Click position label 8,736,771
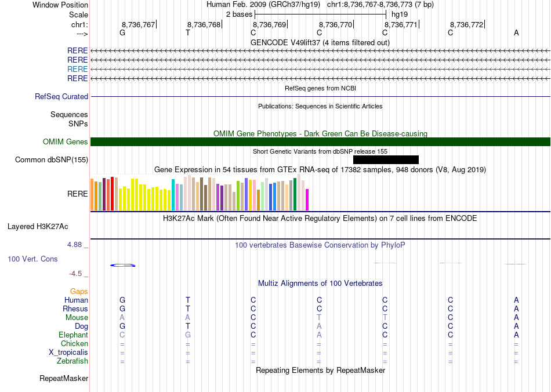The height and width of the screenshot is (392, 551). pos(401,24)
